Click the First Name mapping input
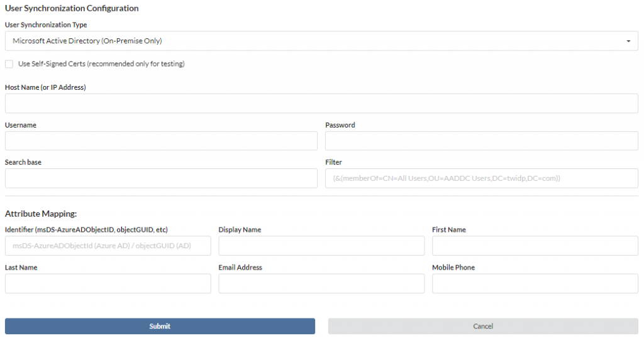This screenshot has width=644, height=338. pos(535,246)
